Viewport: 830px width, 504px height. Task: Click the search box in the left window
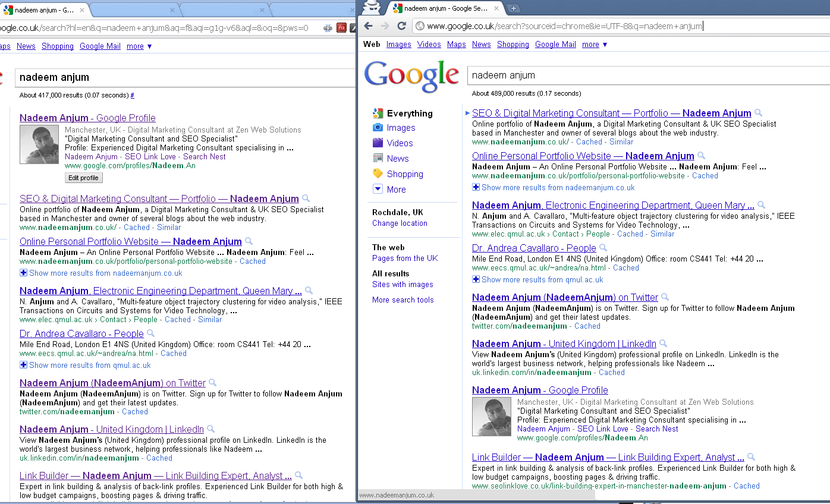click(185, 77)
